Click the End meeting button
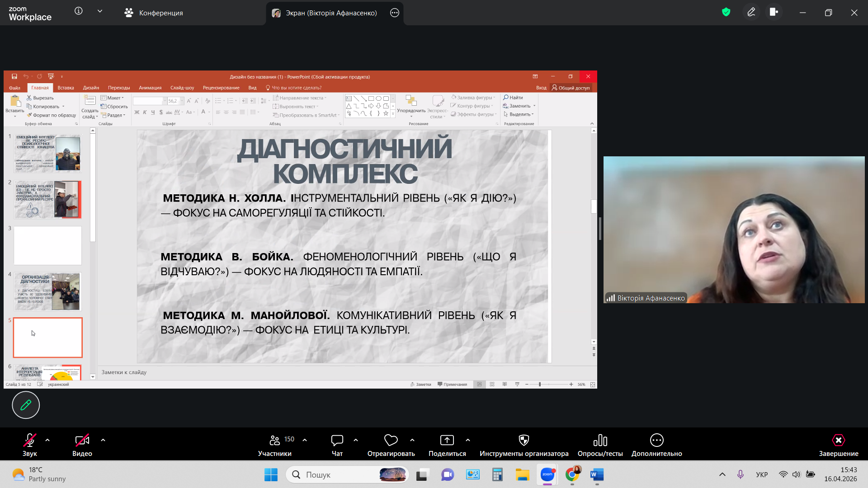Screen dimensions: 868x488 (838, 440)
